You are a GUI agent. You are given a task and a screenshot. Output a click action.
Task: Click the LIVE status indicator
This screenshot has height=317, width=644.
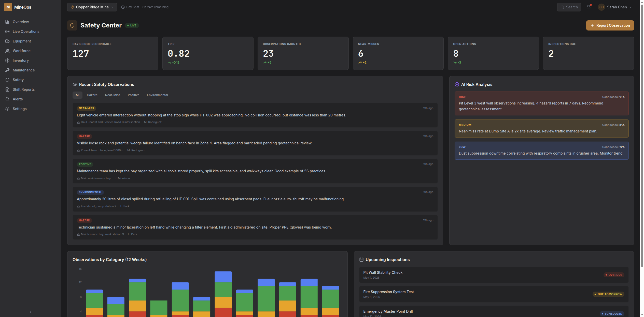pos(132,25)
